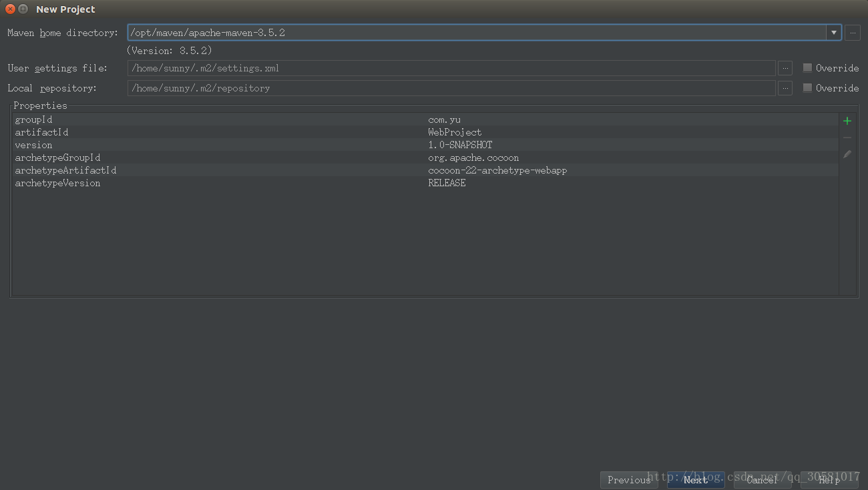Open browse button for Local repository
Image resolution: width=868 pixels, height=490 pixels.
(785, 88)
